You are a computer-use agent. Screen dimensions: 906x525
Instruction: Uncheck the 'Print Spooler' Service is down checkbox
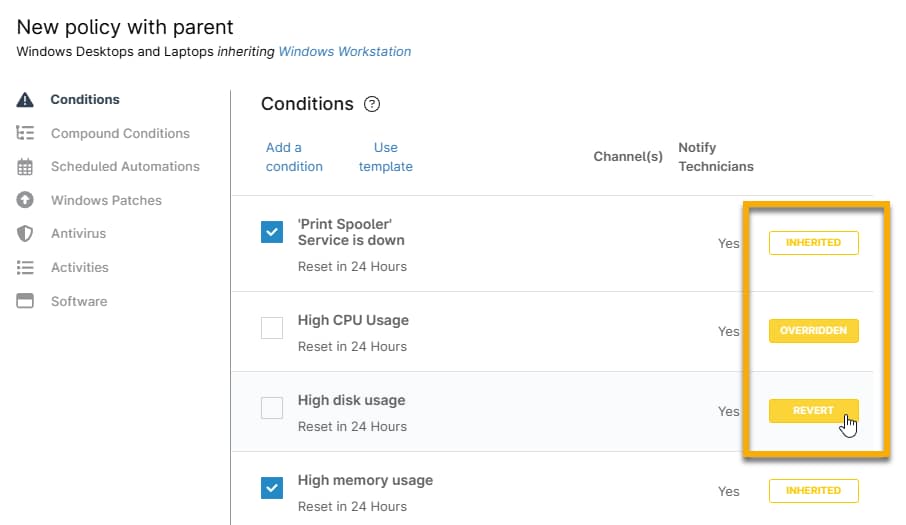[272, 232]
